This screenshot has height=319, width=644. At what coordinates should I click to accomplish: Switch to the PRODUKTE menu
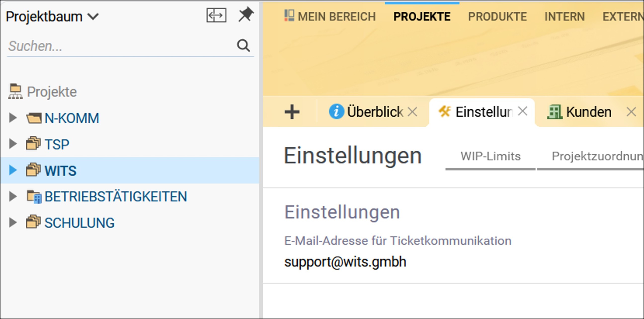[497, 17]
